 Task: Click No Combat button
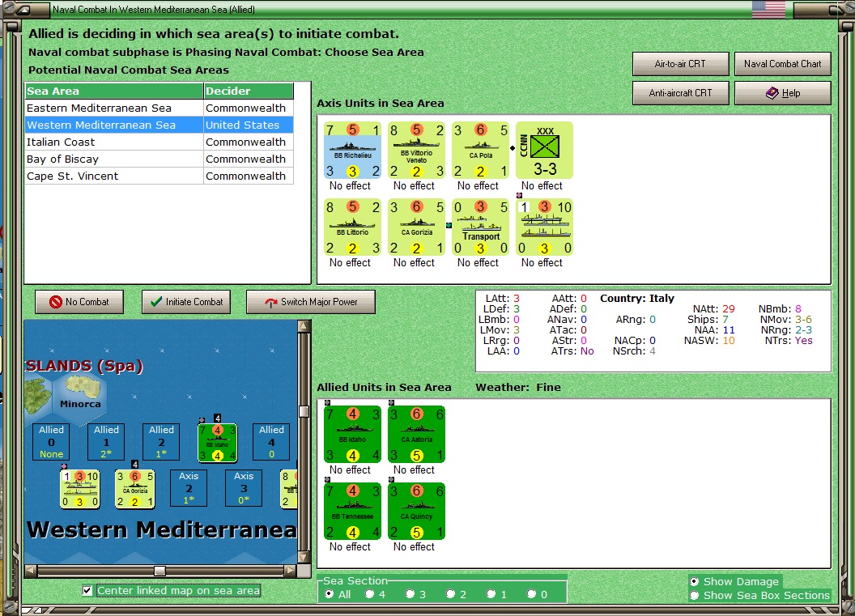click(x=79, y=301)
